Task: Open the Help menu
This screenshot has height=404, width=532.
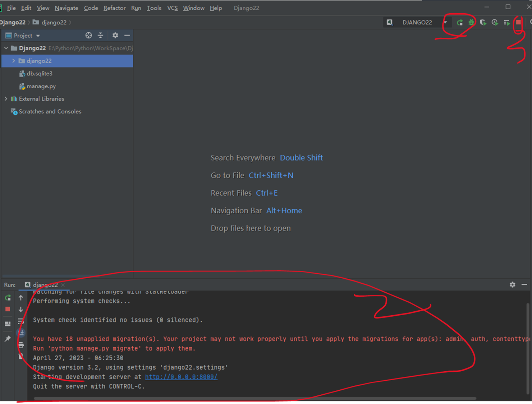Action: pos(216,8)
